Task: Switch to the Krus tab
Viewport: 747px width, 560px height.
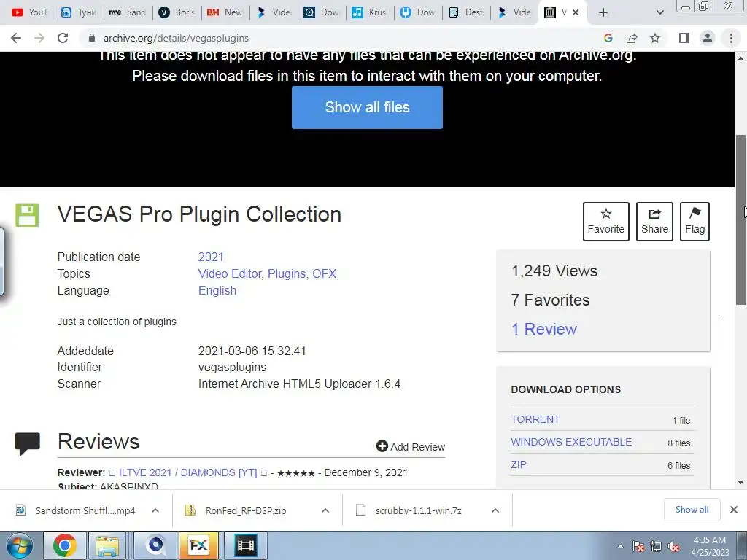Action: click(x=370, y=12)
